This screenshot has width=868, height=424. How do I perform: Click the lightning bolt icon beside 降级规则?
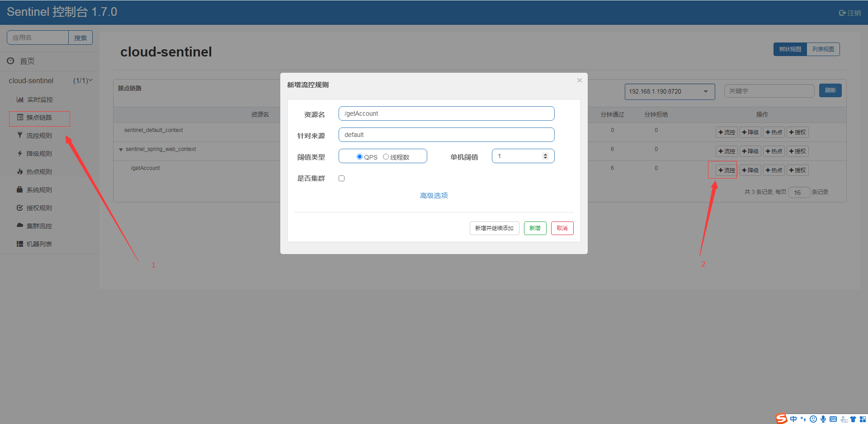click(20, 154)
